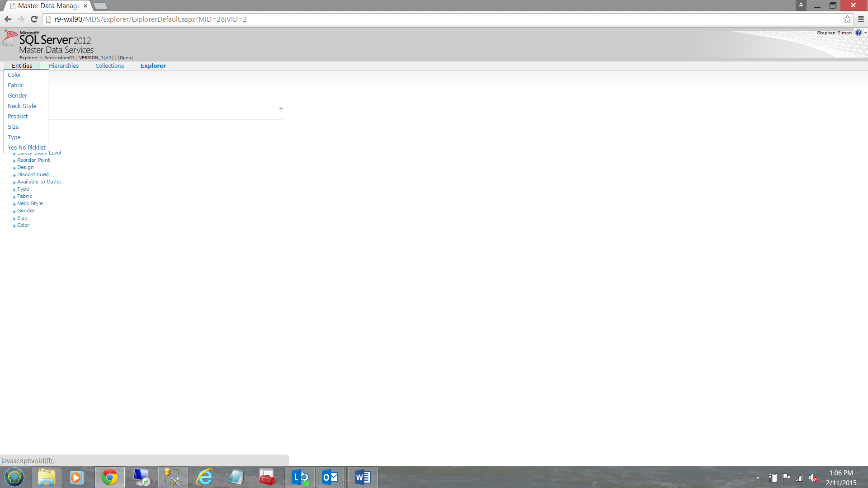Click the blue help question mark icon
The image size is (868, 488).
858,33
